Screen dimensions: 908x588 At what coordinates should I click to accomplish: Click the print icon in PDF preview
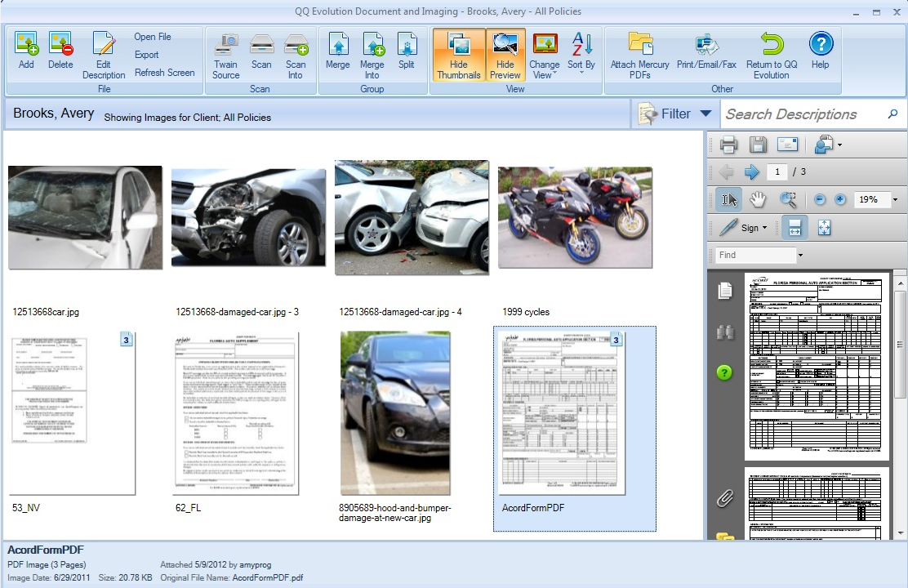[728, 145]
